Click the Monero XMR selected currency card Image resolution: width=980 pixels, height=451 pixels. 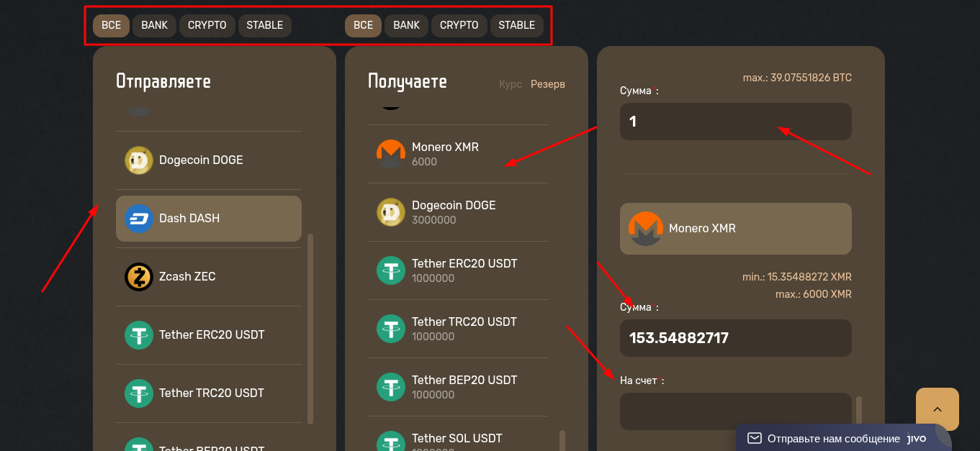coord(736,229)
